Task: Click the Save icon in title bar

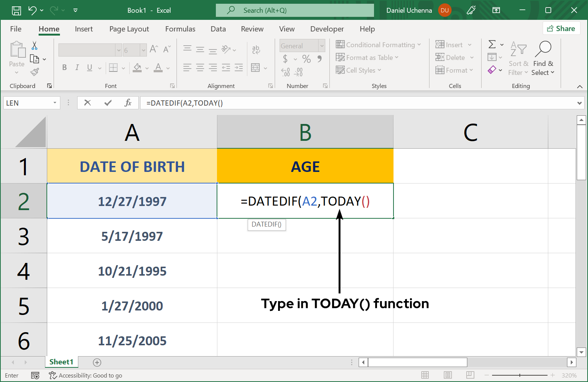Action: [16, 10]
